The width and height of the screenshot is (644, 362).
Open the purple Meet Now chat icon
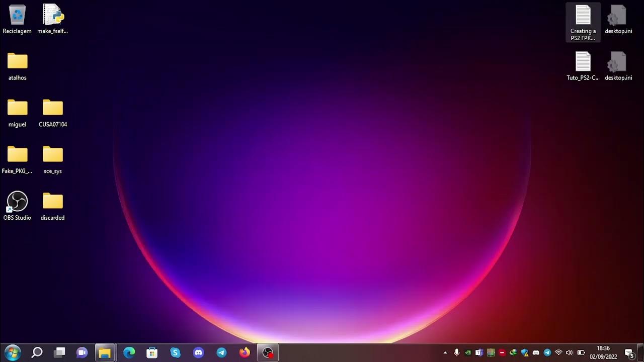[82, 353]
